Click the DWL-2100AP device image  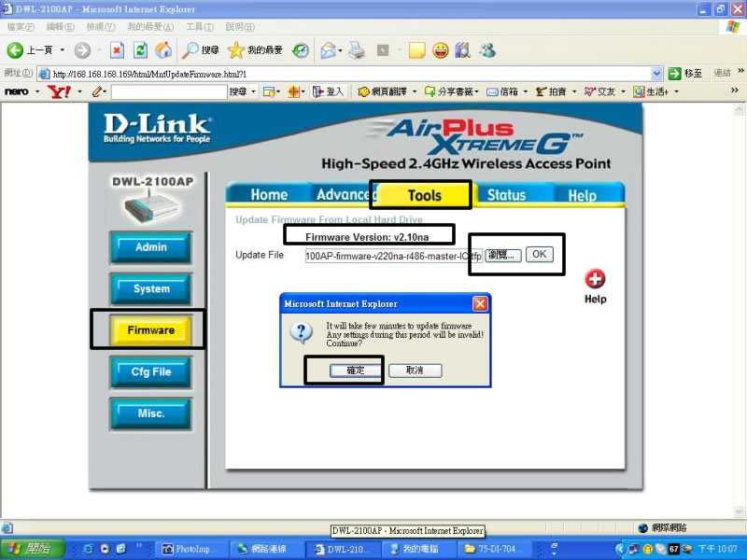pyautogui.click(x=150, y=207)
